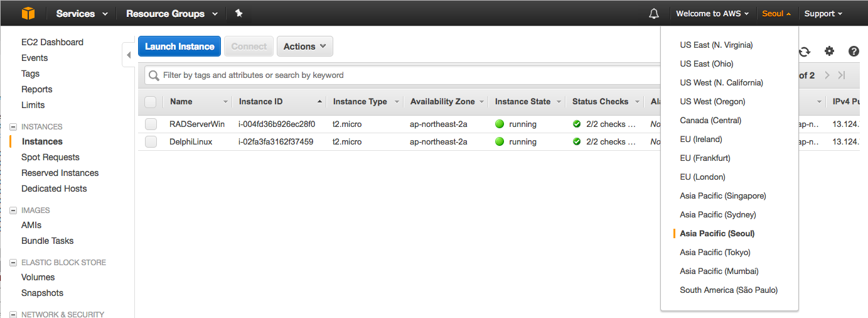868x318 pixels.
Task: Sort by the Instance ID column header
Action: [x=279, y=102]
